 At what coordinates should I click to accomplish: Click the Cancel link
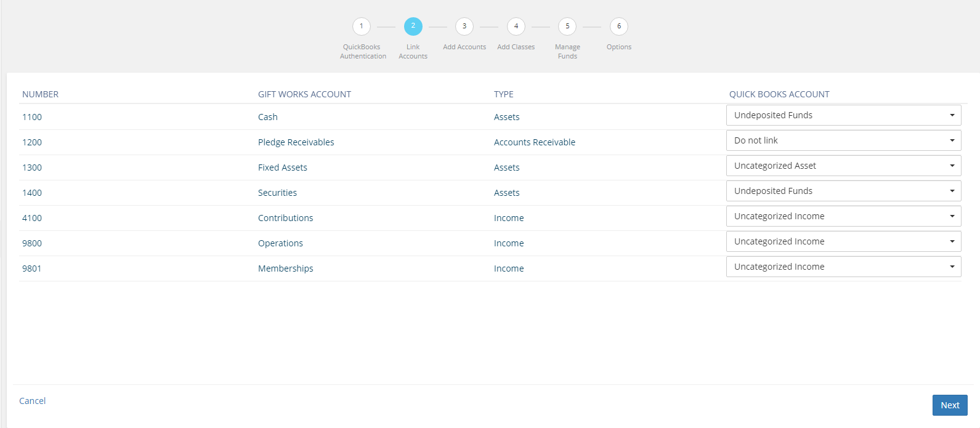[33, 401]
